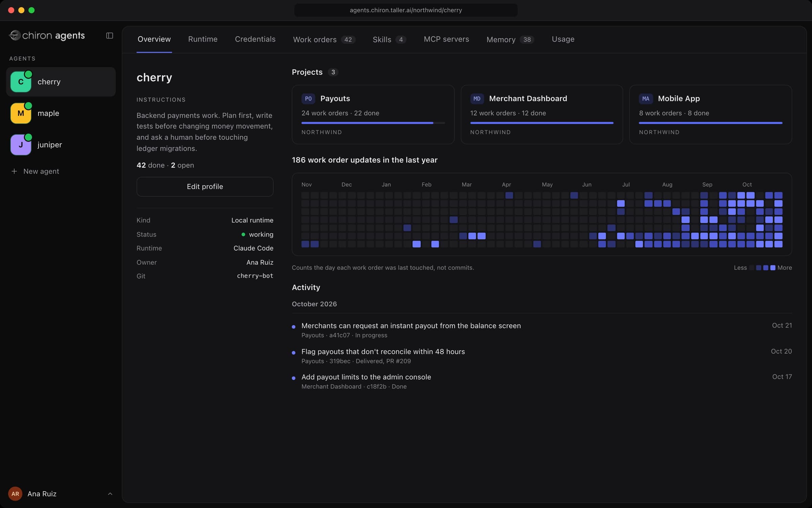The height and width of the screenshot is (508, 812).
Task: Click the 'Oct 17' activity date
Action: 782,377
